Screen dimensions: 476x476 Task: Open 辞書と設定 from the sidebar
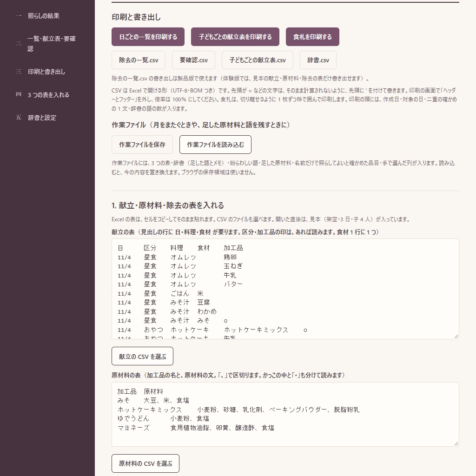42,118
